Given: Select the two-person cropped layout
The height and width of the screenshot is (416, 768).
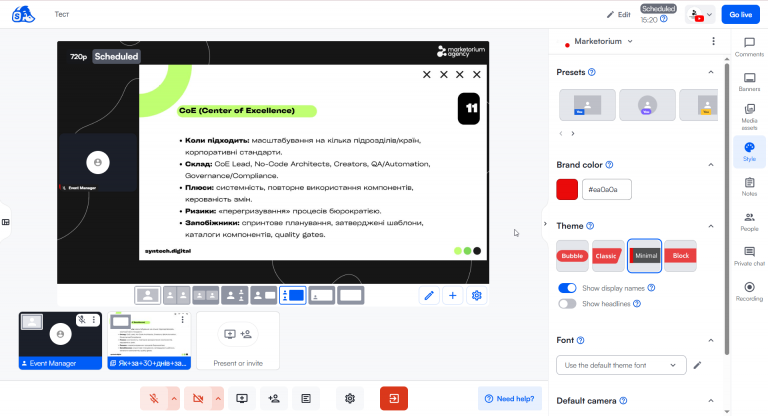Looking at the screenshot, I should pos(177,295).
